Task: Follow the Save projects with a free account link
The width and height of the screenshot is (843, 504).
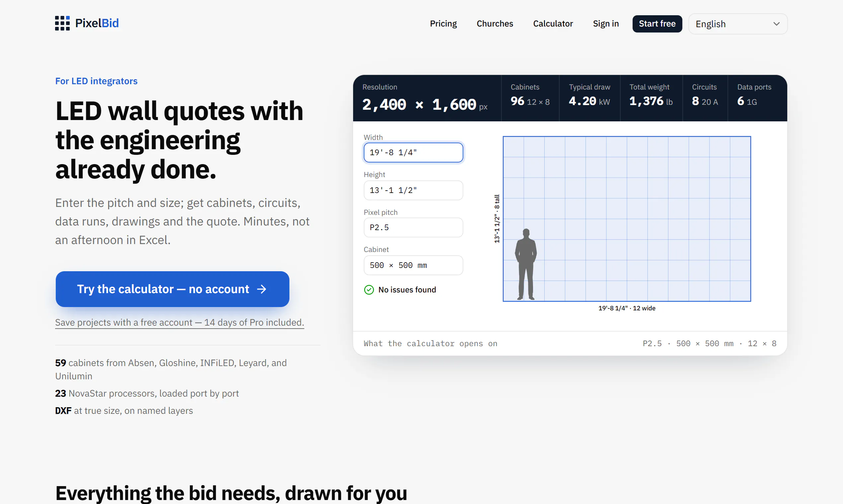Action: [x=180, y=322]
